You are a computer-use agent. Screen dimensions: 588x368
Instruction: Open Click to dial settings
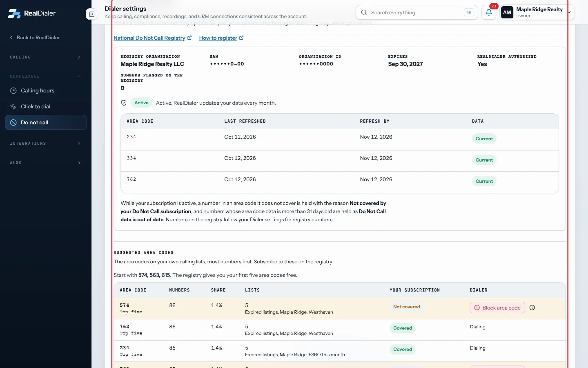(x=46, y=107)
